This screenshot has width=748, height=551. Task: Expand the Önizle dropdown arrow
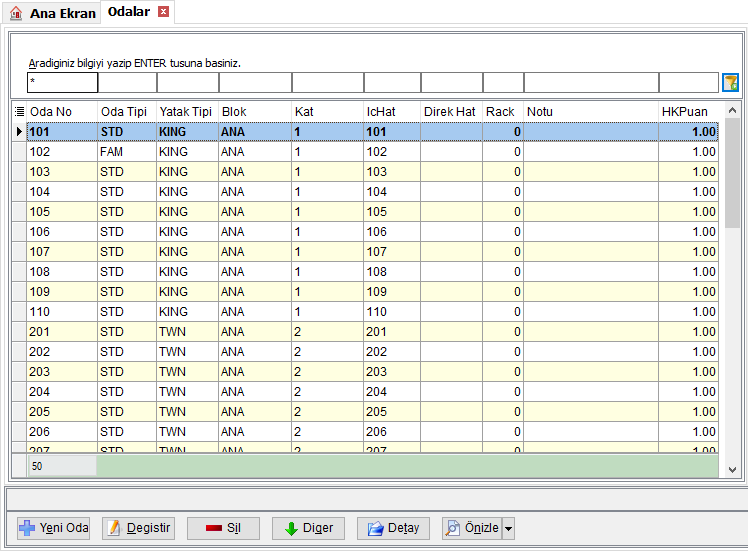click(509, 528)
